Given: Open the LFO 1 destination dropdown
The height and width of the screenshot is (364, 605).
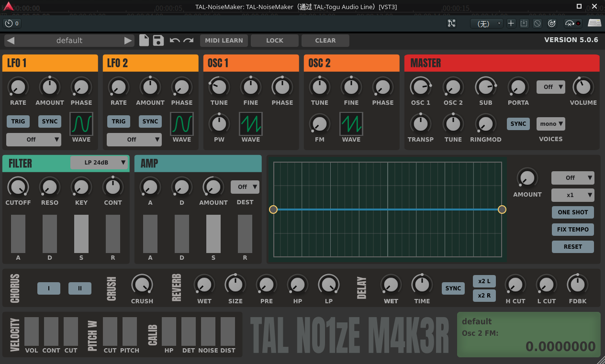Looking at the screenshot, I should (x=34, y=139).
